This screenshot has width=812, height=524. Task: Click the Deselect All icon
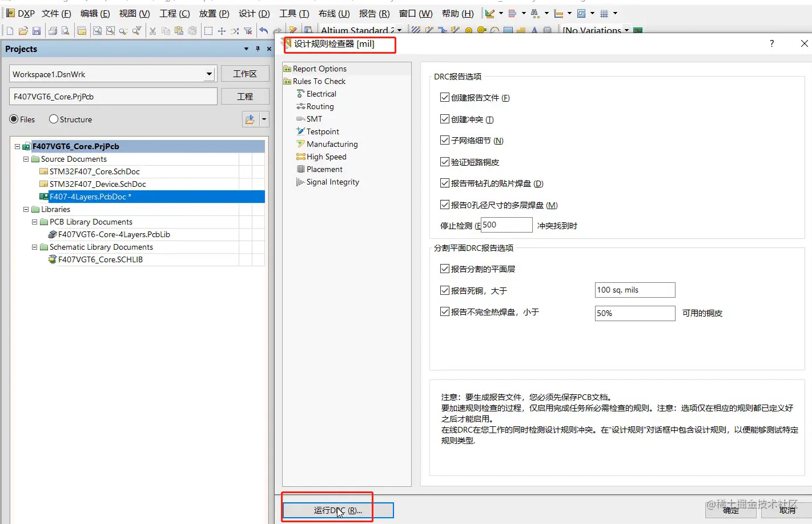point(235,31)
